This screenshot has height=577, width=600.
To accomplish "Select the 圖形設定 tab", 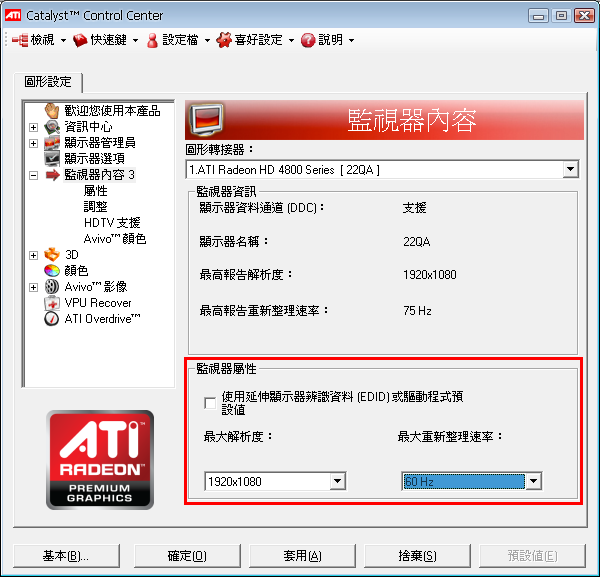I will (x=48, y=82).
